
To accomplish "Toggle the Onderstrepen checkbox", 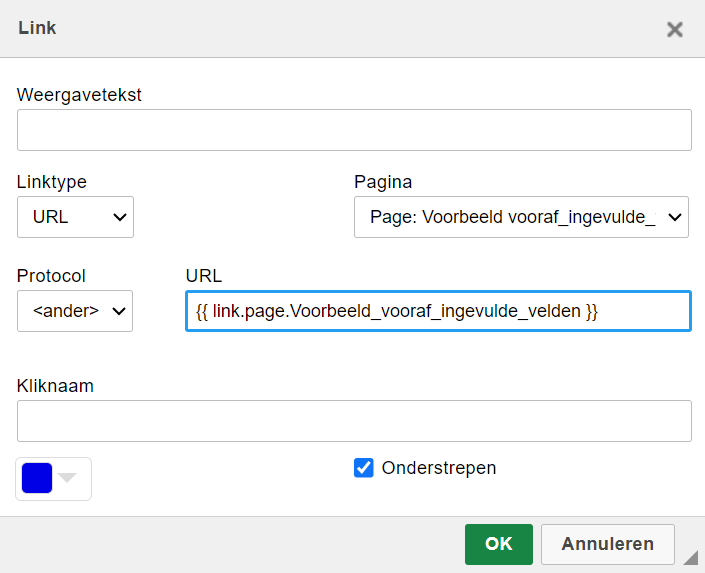I will 364,468.
